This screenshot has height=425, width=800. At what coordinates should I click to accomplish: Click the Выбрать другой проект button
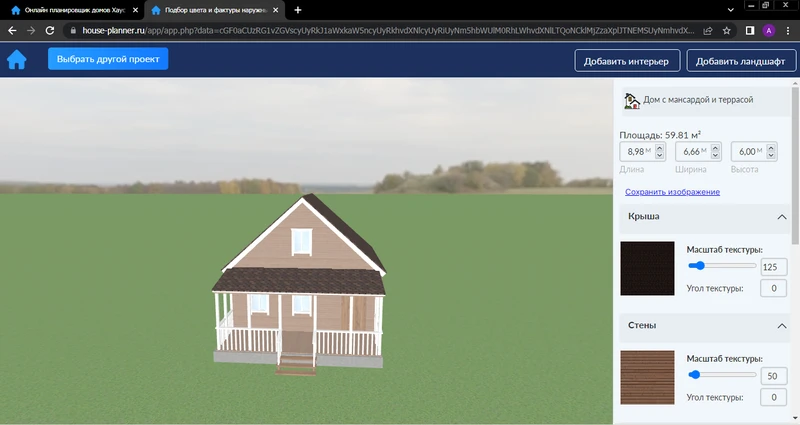pos(108,59)
